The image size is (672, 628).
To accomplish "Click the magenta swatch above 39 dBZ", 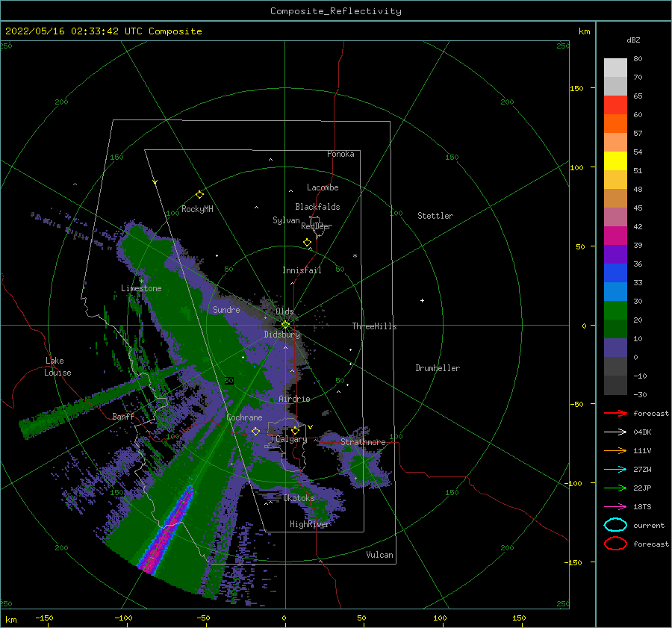I will [x=615, y=236].
